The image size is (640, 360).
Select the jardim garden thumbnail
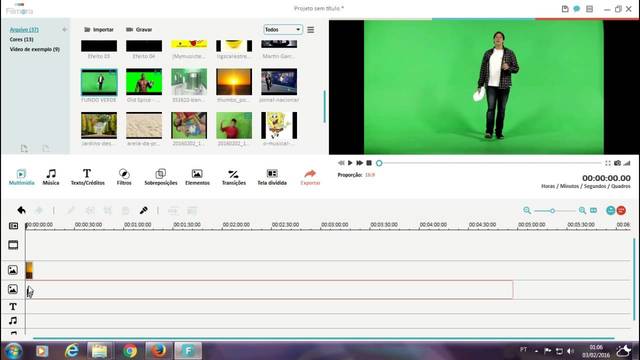[99, 126]
